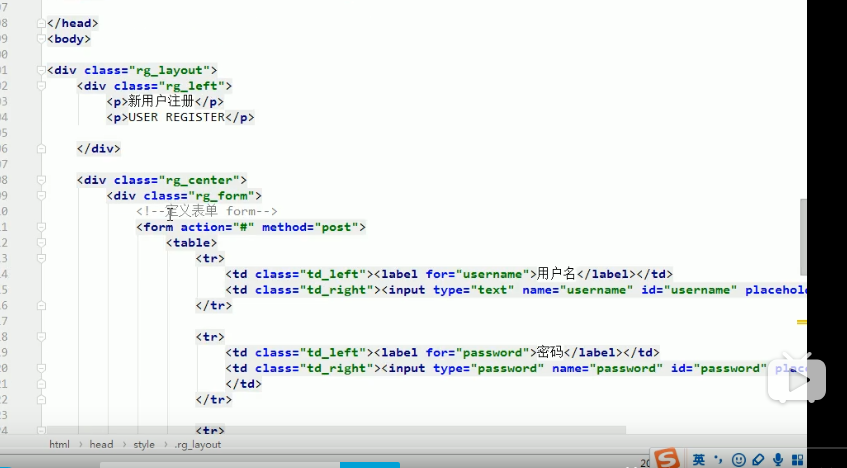Click the name="password" attribute
847x468 pixels.
607,368
